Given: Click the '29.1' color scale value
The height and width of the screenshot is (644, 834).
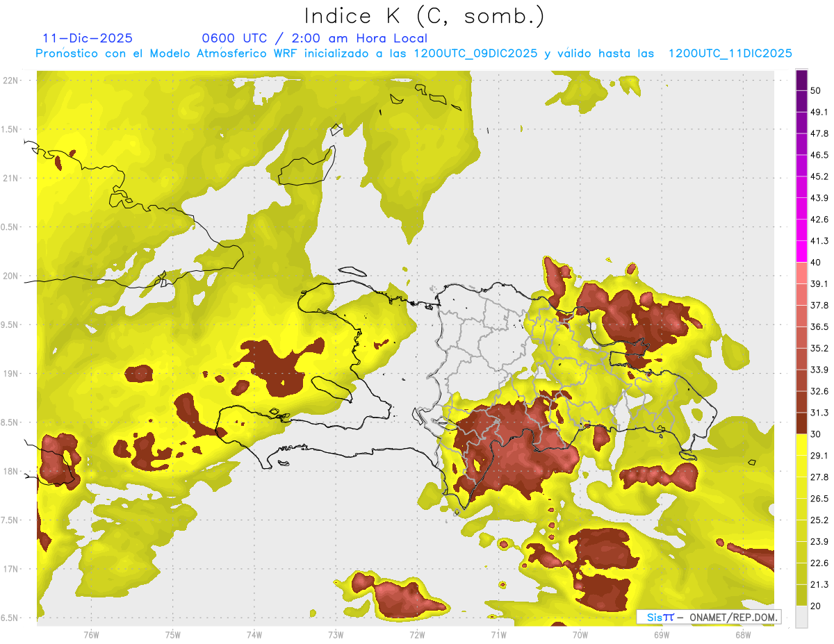Looking at the screenshot, I should pos(819,456).
